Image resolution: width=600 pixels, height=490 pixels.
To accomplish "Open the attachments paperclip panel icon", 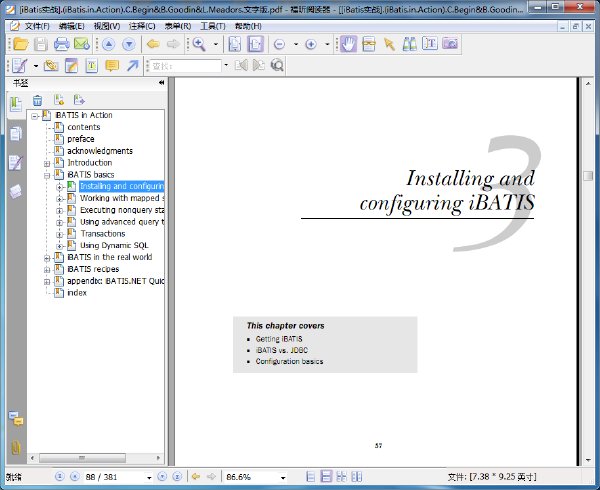I will coord(16,447).
